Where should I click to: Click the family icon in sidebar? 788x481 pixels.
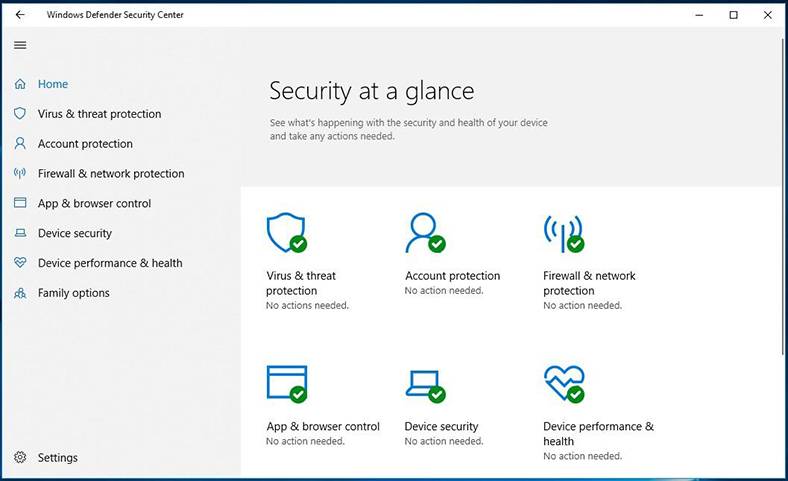[20, 293]
